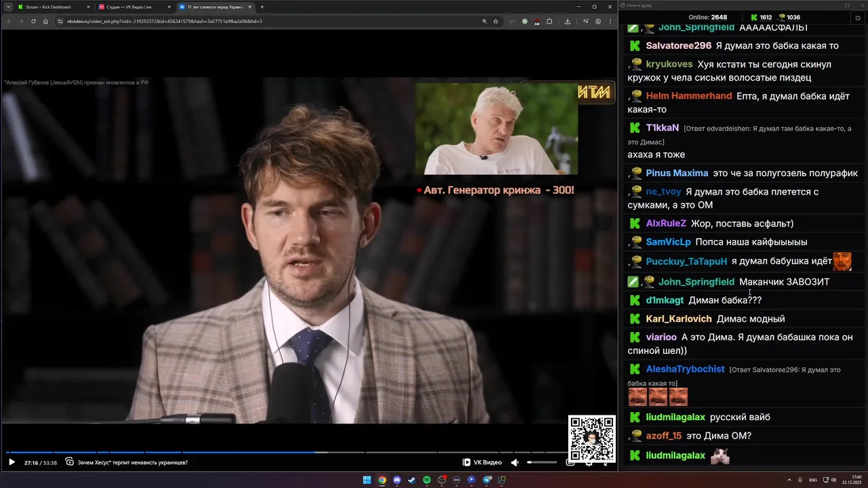The width and height of the screenshot is (868, 488).
Task: Close the 'Студия — VK Видео Live' tab
Action: coord(169,7)
